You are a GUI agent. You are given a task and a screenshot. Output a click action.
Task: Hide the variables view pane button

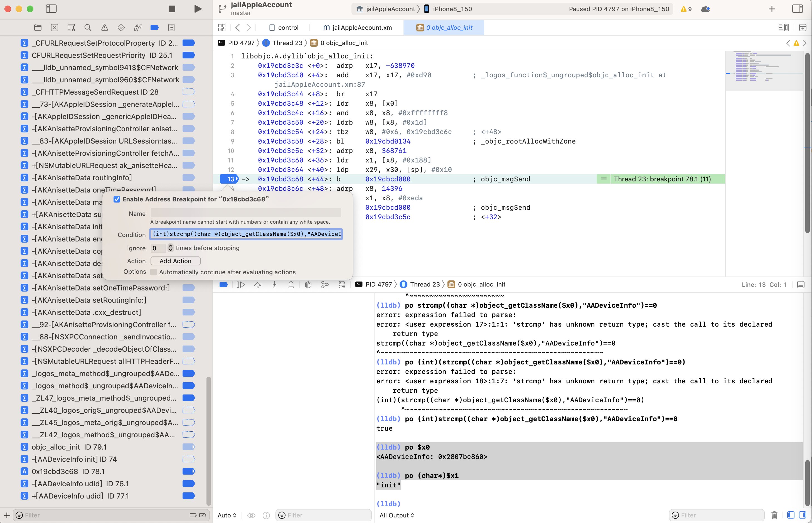[x=791, y=515]
